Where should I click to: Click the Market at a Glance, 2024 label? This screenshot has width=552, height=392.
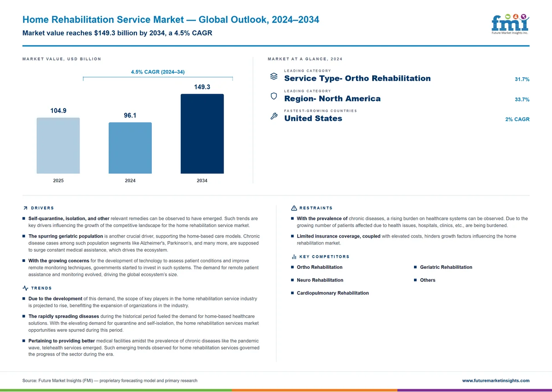[x=305, y=59]
